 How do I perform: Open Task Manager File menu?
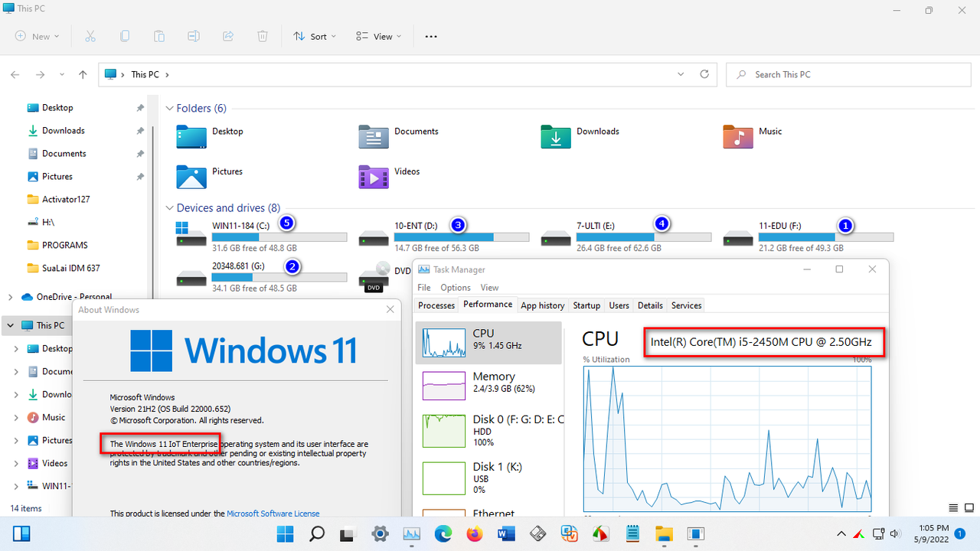click(424, 288)
